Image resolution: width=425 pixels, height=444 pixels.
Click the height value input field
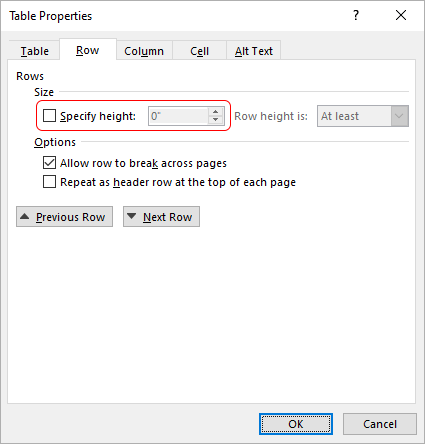tap(179, 116)
